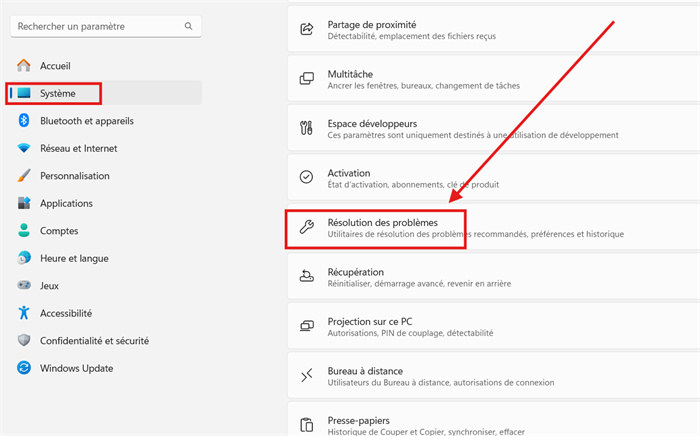Open Activation settings
700x436 pixels.
click(x=494, y=177)
